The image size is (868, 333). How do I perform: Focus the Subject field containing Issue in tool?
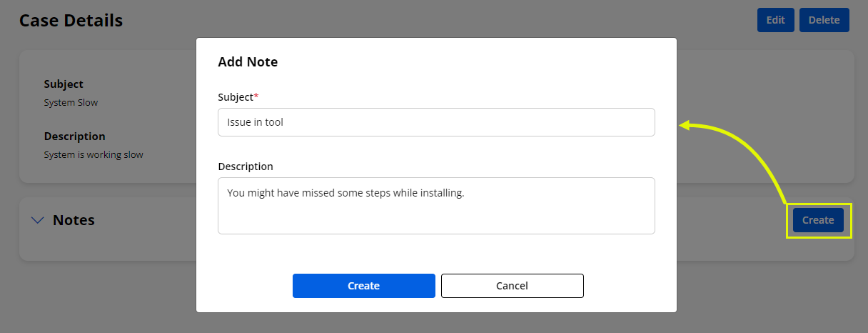[x=435, y=122]
